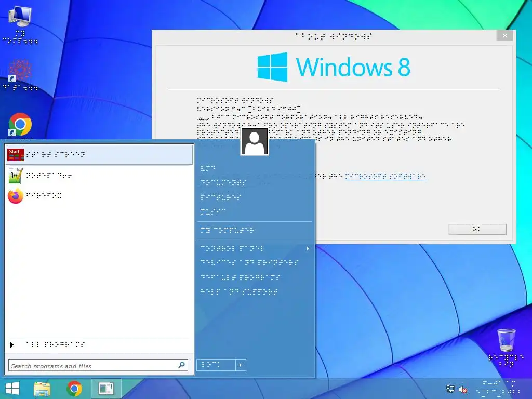
Task: Click the search magnifier icon in Start menu
Action: pyautogui.click(x=181, y=365)
